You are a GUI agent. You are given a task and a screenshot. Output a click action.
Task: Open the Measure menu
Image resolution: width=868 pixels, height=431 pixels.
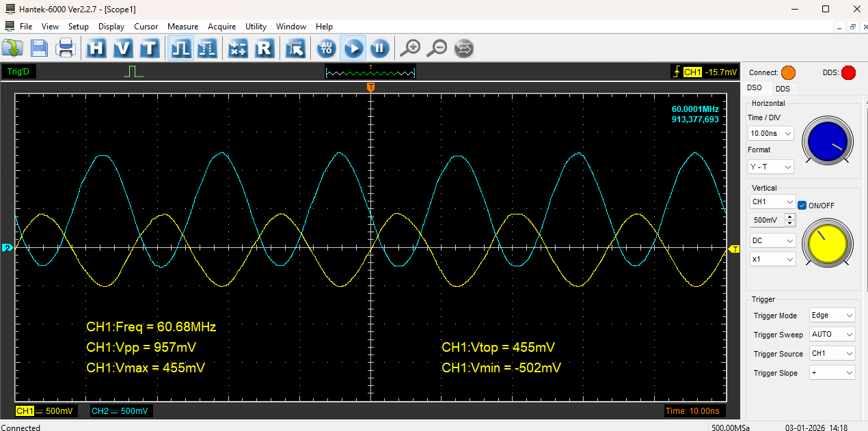pyautogui.click(x=183, y=27)
